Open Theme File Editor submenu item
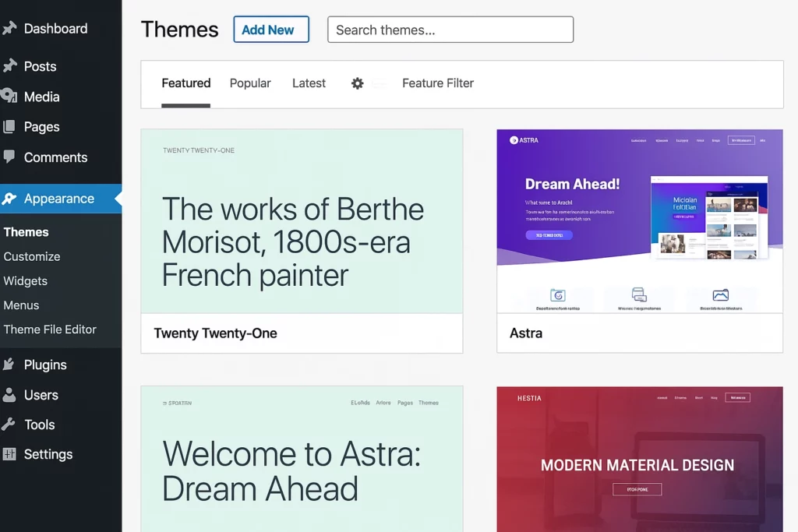Image resolution: width=798 pixels, height=532 pixels. (50, 329)
